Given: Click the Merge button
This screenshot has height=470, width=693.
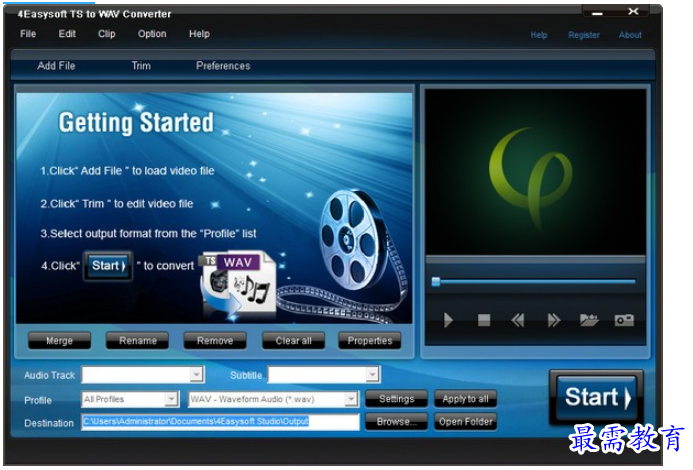Looking at the screenshot, I should 59,340.
